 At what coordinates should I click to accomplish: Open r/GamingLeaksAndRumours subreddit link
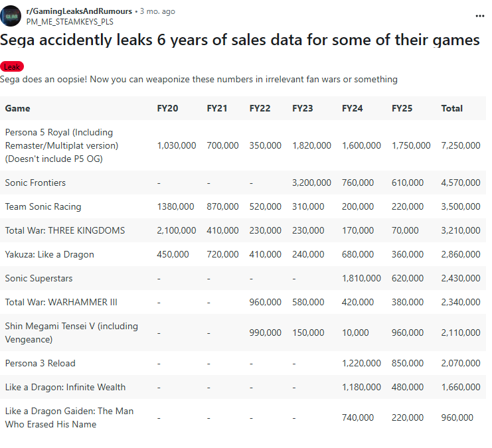tap(80, 11)
